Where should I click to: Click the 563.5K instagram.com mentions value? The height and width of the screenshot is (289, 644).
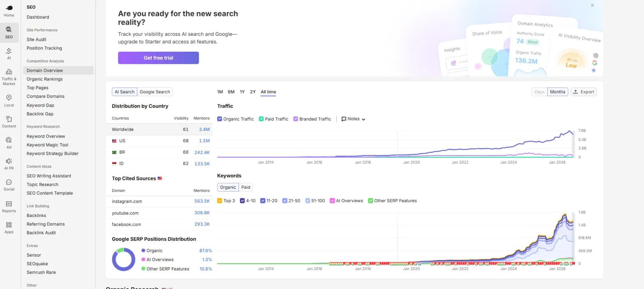click(202, 201)
